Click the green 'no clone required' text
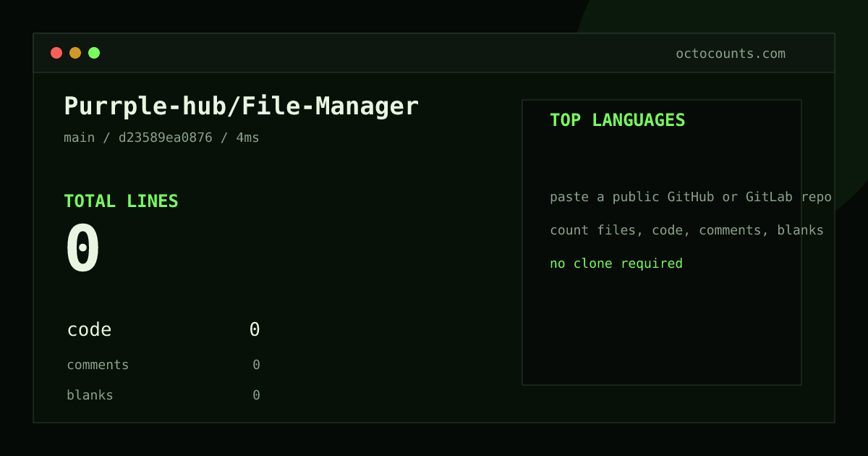The image size is (868, 456). 616,263
